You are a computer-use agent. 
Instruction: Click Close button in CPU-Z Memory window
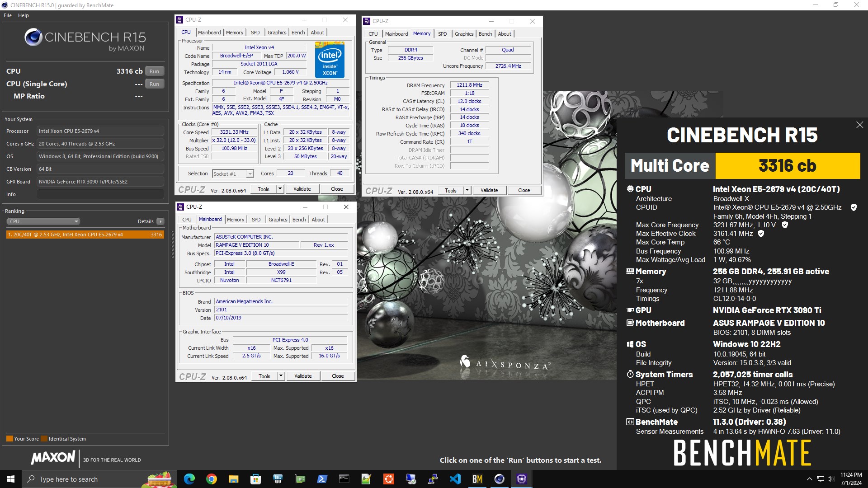click(x=524, y=190)
